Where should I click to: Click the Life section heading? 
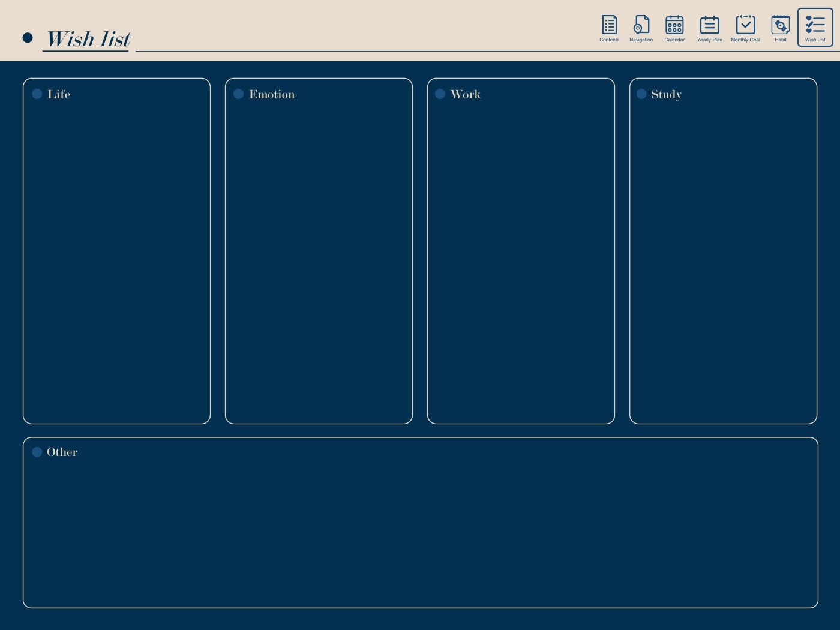(x=59, y=94)
